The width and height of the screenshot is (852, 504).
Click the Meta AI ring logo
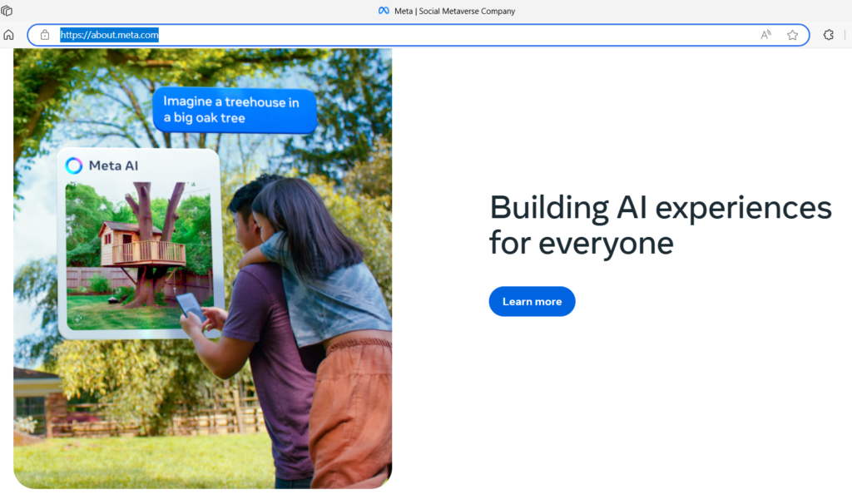74,166
